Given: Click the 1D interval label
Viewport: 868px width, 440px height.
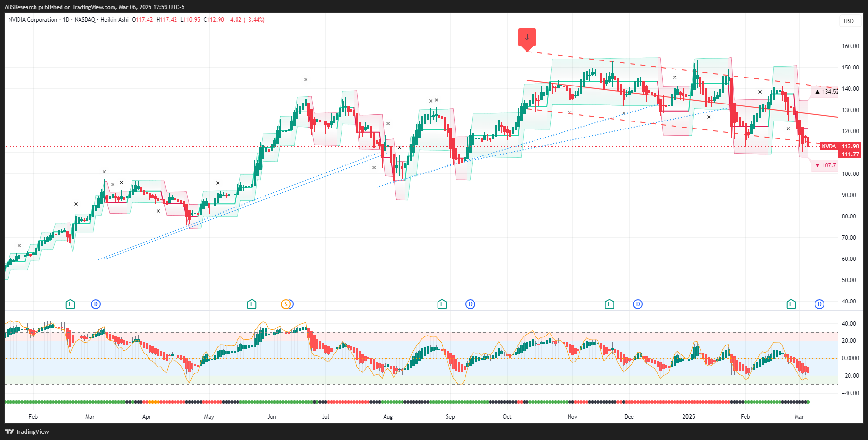Looking at the screenshot, I should 66,20.
